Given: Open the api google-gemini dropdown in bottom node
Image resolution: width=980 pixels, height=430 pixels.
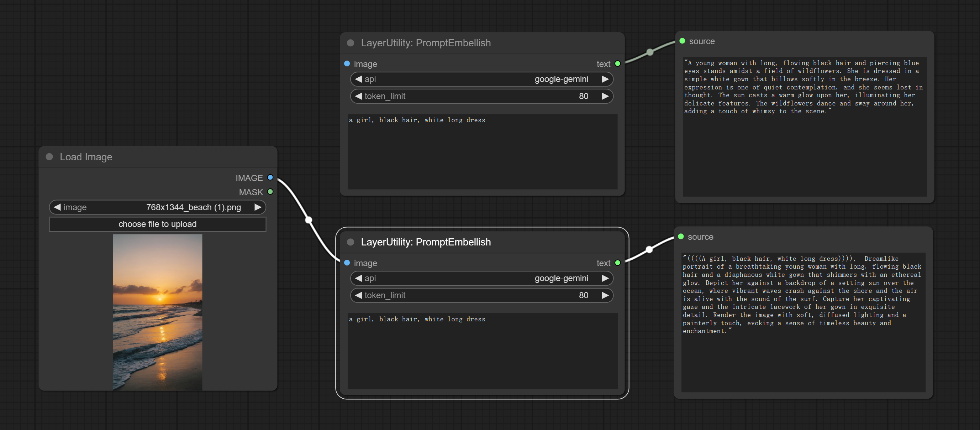Looking at the screenshot, I should point(481,279).
